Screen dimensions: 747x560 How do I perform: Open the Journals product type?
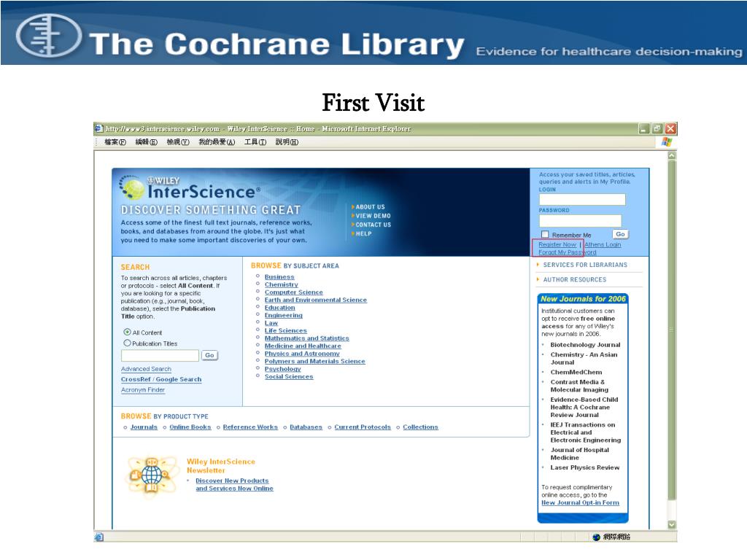click(144, 427)
